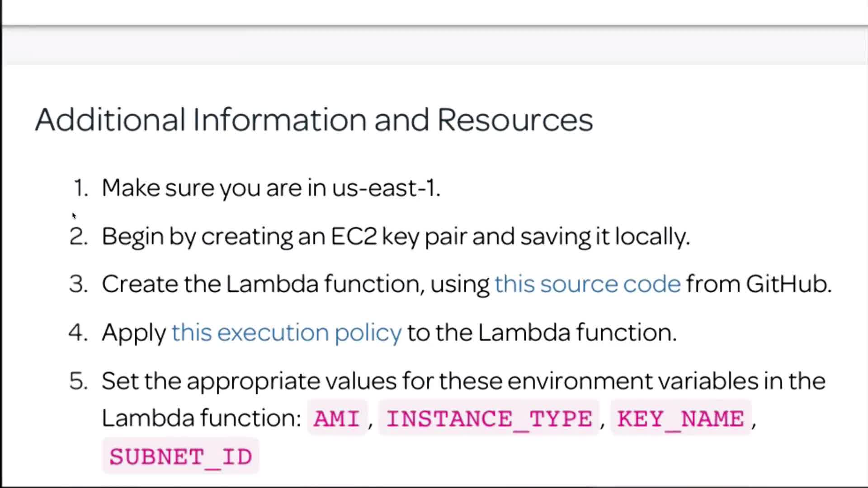Click the "Additional Information and Resources" heading

point(314,120)
